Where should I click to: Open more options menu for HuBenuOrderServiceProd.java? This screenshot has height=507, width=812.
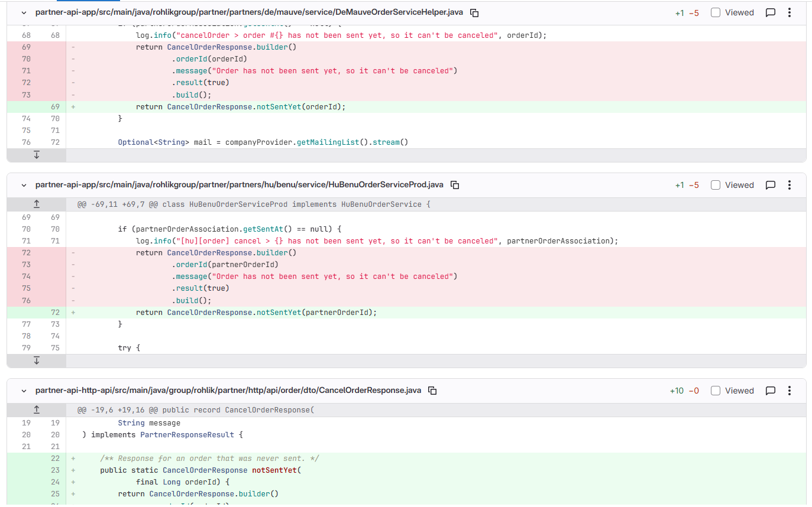pyautogui.click(x=789, y=185)
